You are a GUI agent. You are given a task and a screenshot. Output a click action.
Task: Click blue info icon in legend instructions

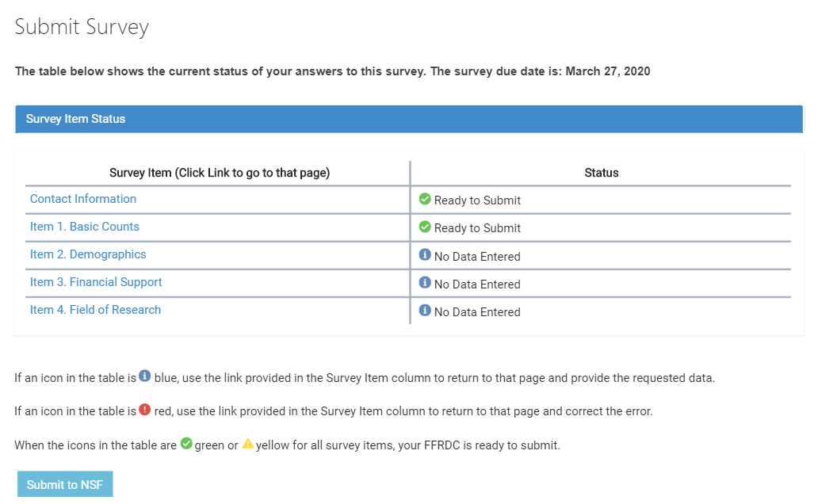coord(144,376)
